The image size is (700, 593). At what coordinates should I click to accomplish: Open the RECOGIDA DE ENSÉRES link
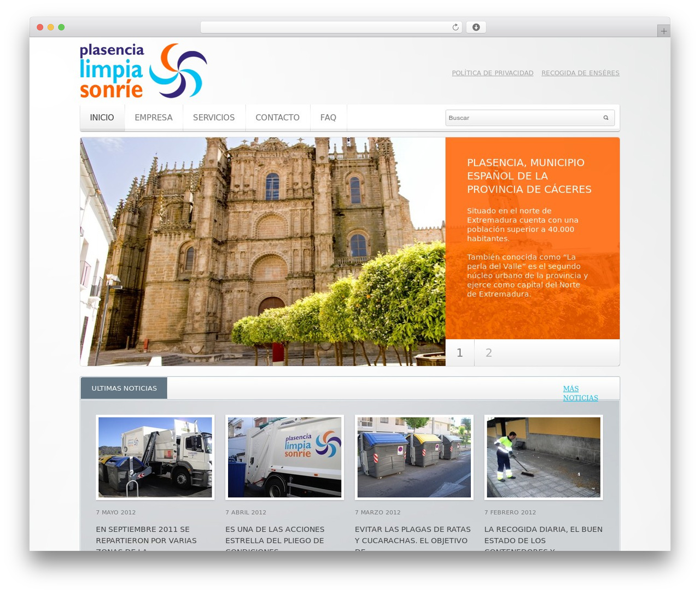coord(580,73)
